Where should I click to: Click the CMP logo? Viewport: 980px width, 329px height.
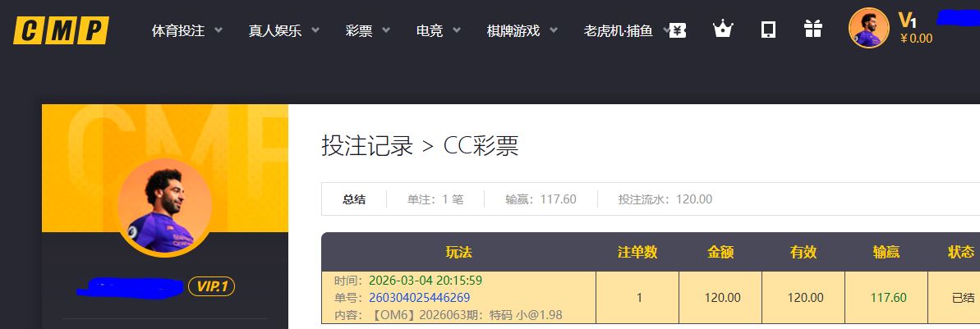click(61, 30)
